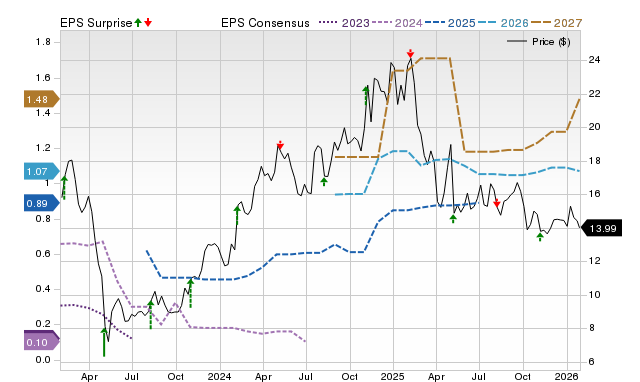Viewport: 640px width, 382px height.
Task: Click the 16 label on right price axis
Action: pos(594,194)
